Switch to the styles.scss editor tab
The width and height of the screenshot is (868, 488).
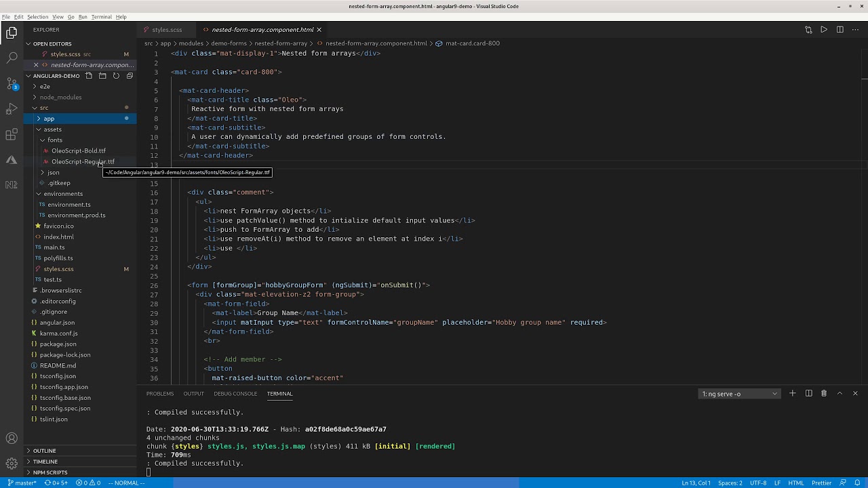(x=167, y=30)
